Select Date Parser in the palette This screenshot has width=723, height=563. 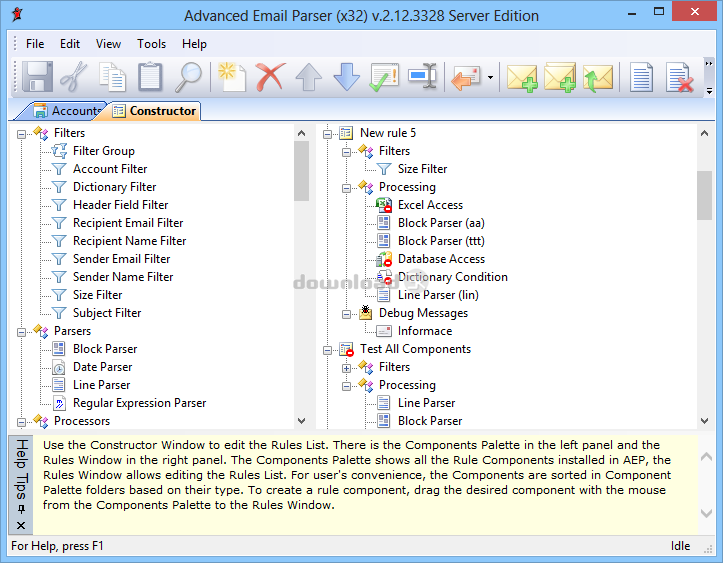(102, 367)
